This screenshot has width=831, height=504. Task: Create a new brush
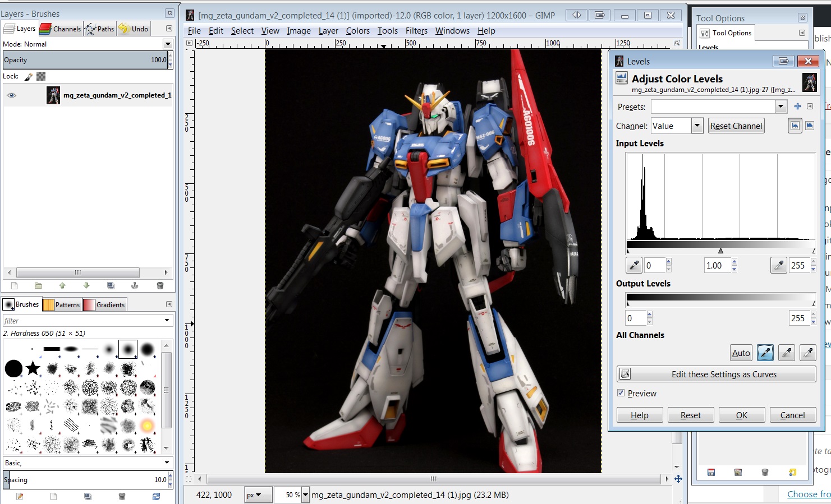(54, 496)
